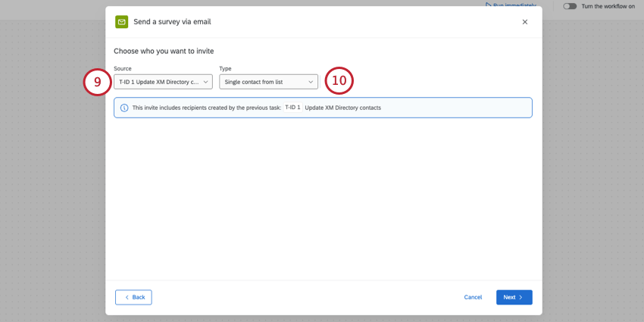Click the chevron arrow on Next button
Viewport: 644px width, 322px height.
pyautogui.click(x=521, y=297)
